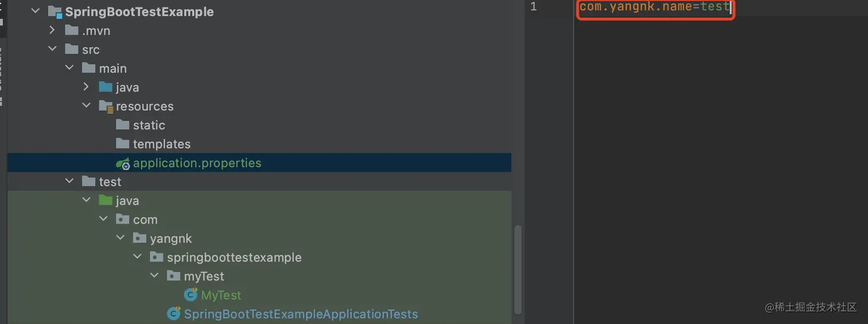Click the myTest package icon

point(173,276)
